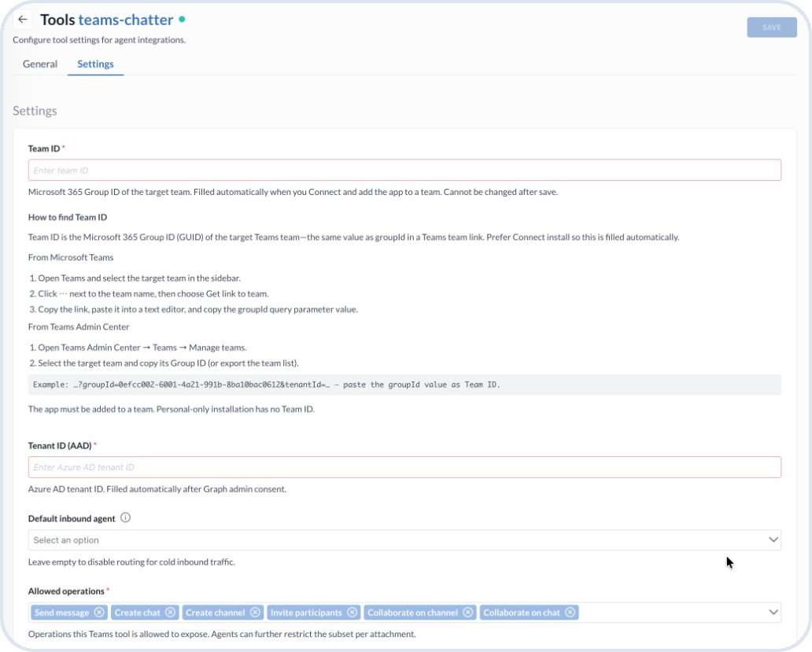Click the green status dot near the title

click(x=182, y=19)
